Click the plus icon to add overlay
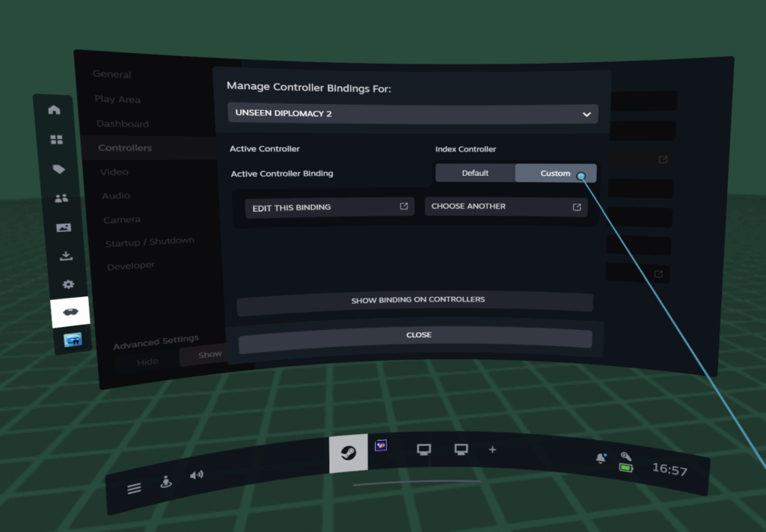Screen dimensions: 766x532 [492, 450]
